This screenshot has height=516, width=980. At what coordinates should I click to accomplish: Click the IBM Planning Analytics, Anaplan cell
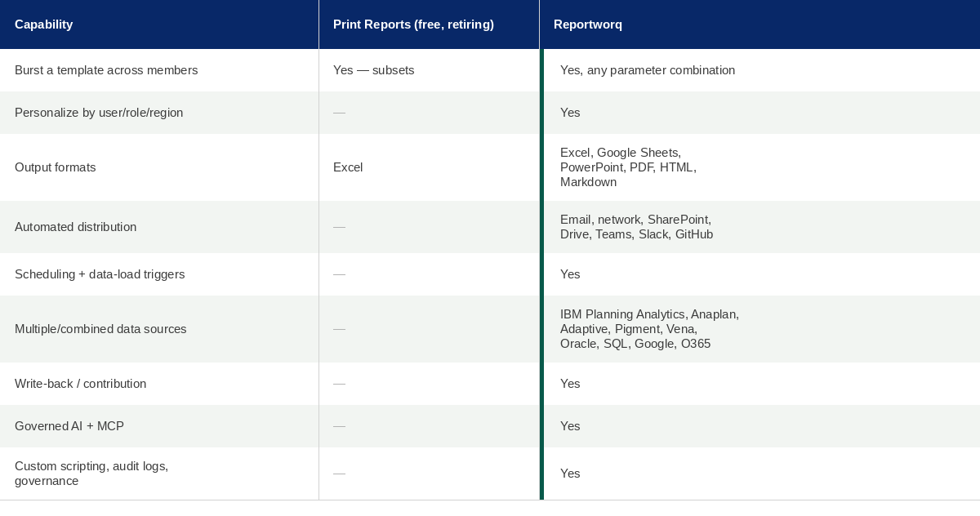click(649, 329)
